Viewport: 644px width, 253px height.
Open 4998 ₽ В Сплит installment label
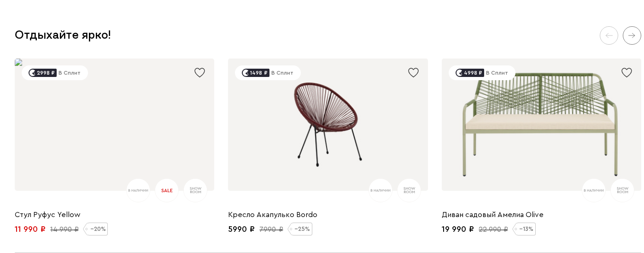[482, 73]
